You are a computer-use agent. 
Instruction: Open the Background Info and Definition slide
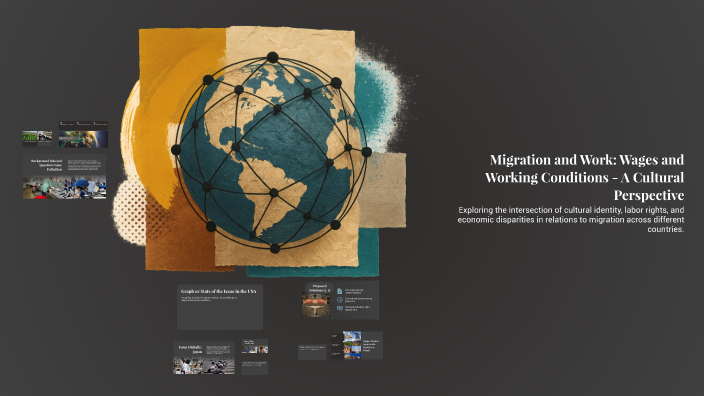65,176
